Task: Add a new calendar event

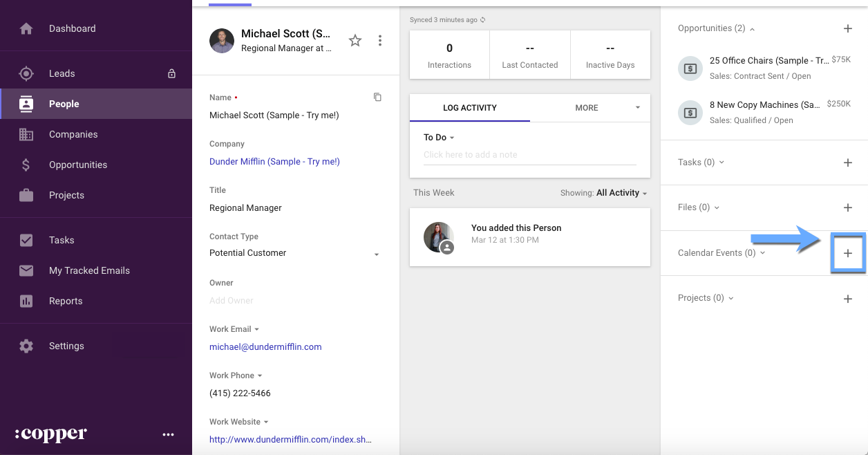Action: [x=848, y=253]
